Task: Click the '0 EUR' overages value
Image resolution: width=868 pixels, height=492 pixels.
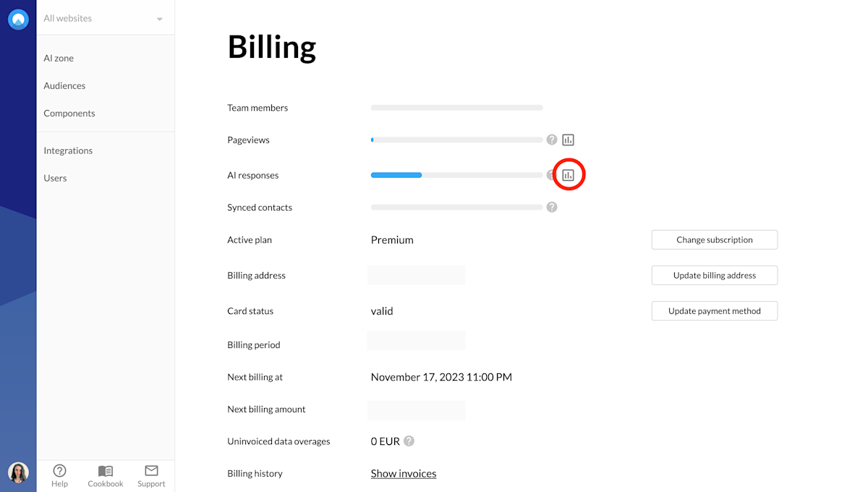Action: tap(386, 441)
